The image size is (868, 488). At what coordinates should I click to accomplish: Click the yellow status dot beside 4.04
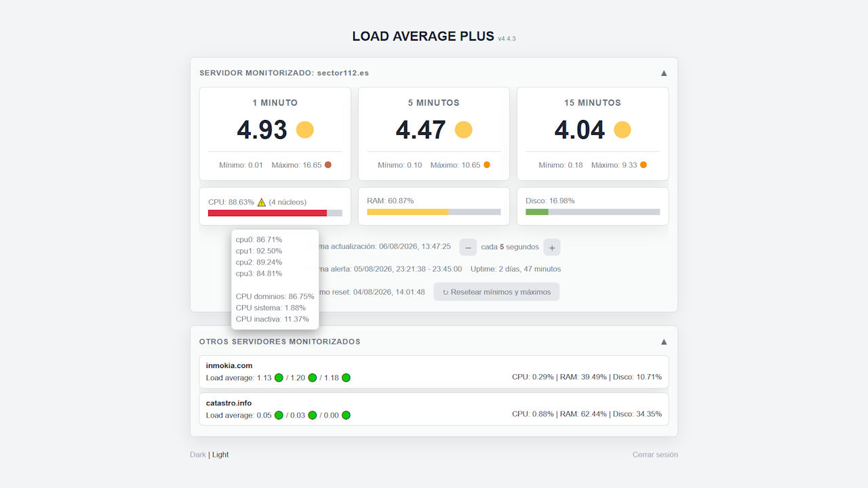pyautogui.click(x=623, y=129)
